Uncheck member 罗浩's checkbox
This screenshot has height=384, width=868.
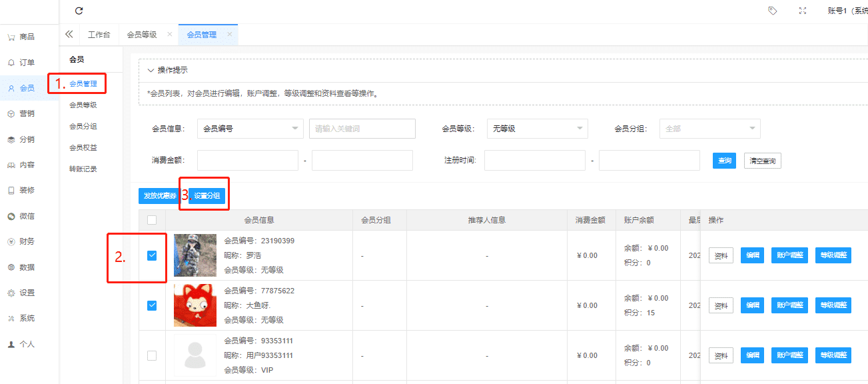click(x=152, y=255)
